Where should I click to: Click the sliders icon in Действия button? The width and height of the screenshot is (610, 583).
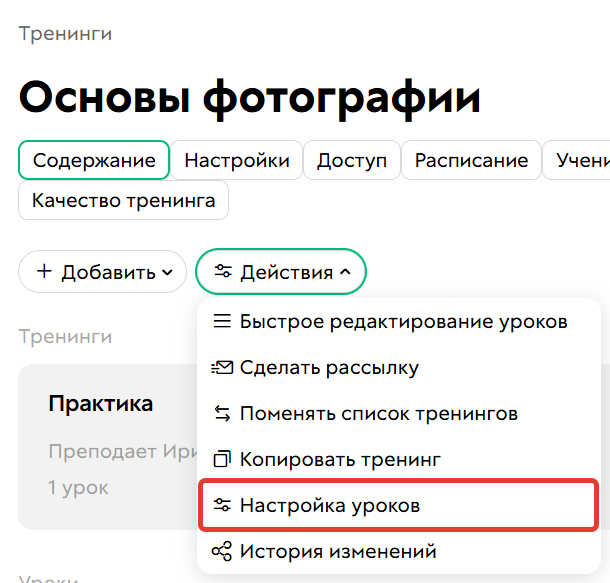tap(223, 271)
